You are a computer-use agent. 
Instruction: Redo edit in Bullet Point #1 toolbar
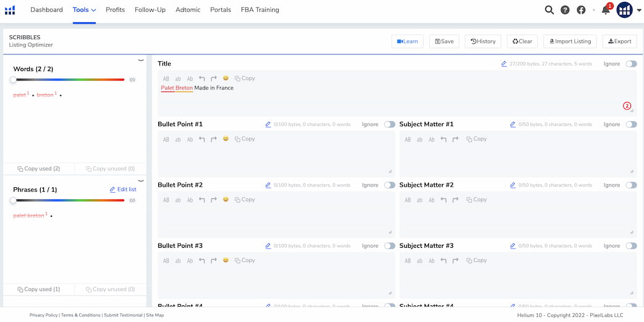click(x=214, y=139)
